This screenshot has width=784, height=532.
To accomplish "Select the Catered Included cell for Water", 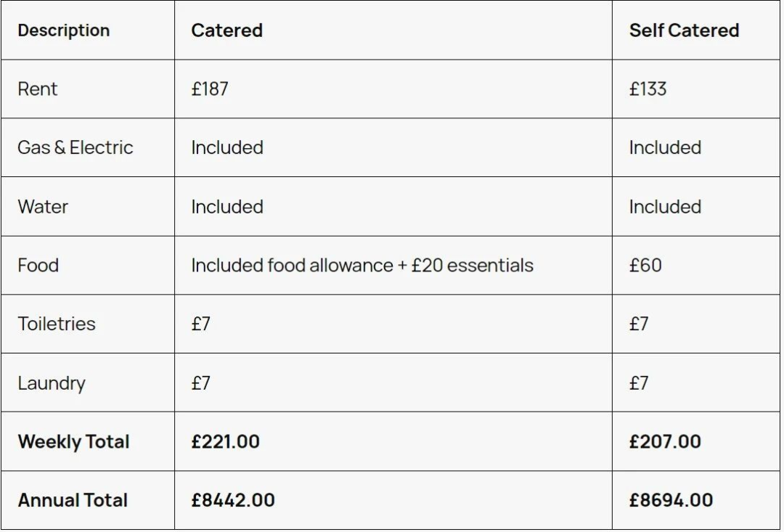I will [227, 207].
